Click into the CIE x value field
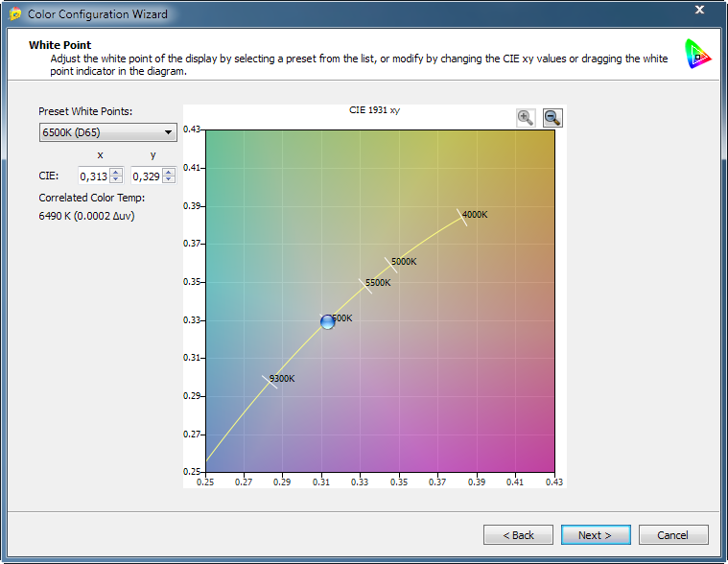The width and height of the screenshot is (728, 564). [94, 176]
